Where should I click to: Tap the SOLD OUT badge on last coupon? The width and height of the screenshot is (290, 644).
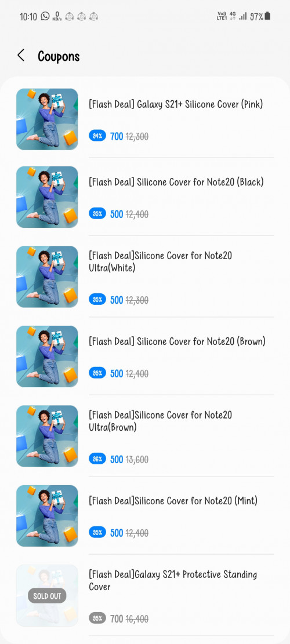coord(47,596)
